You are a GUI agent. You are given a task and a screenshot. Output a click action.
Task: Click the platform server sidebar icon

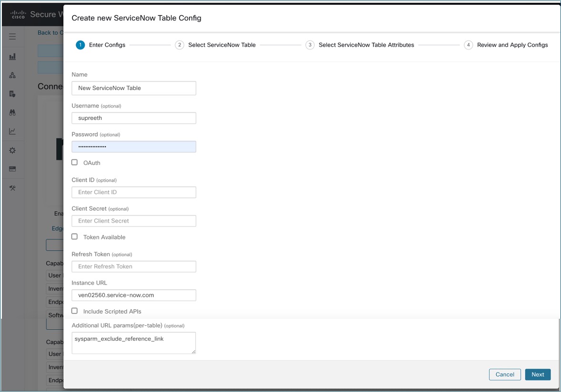click(12, 169)
